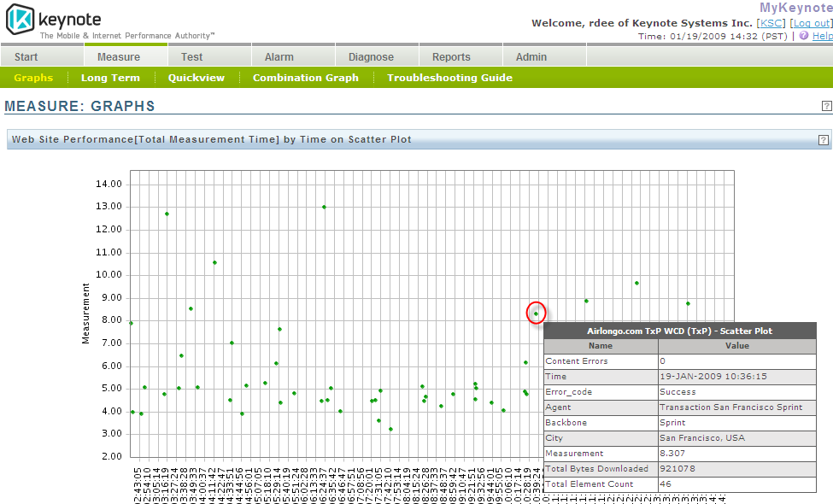Screen dimensions: 833x504
Task: Click the Total Bytes Downloaded value 921078
Action: 677,469
